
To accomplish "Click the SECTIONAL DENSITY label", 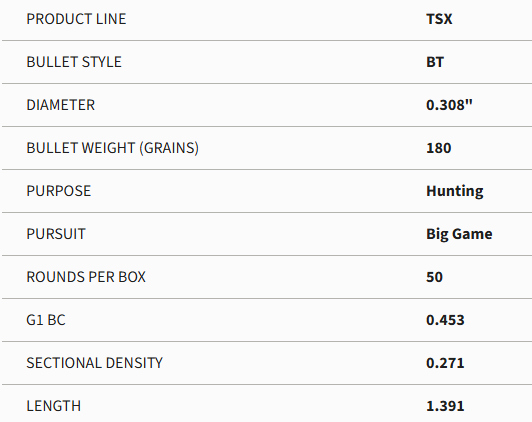I will click(x=95, y=363).
